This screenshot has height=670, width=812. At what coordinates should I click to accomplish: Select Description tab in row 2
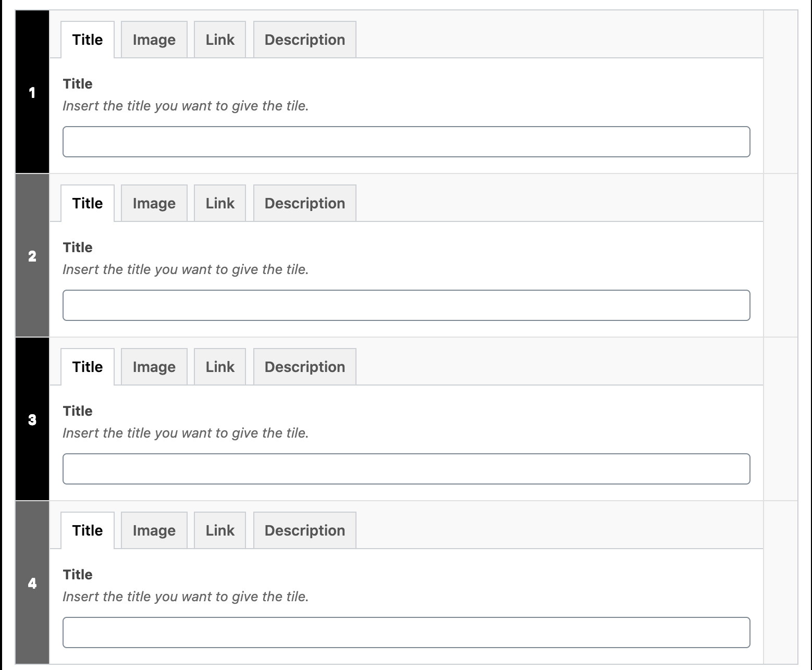point(304,203)
